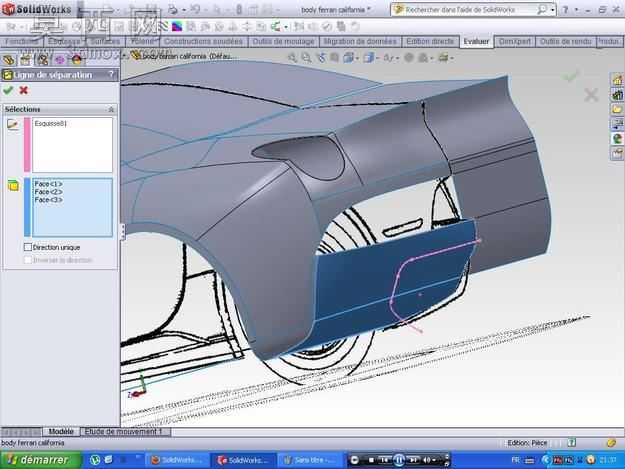Click the apply scene icon
This screenshot has width=625, height=469.
click(x=423, y=58)
